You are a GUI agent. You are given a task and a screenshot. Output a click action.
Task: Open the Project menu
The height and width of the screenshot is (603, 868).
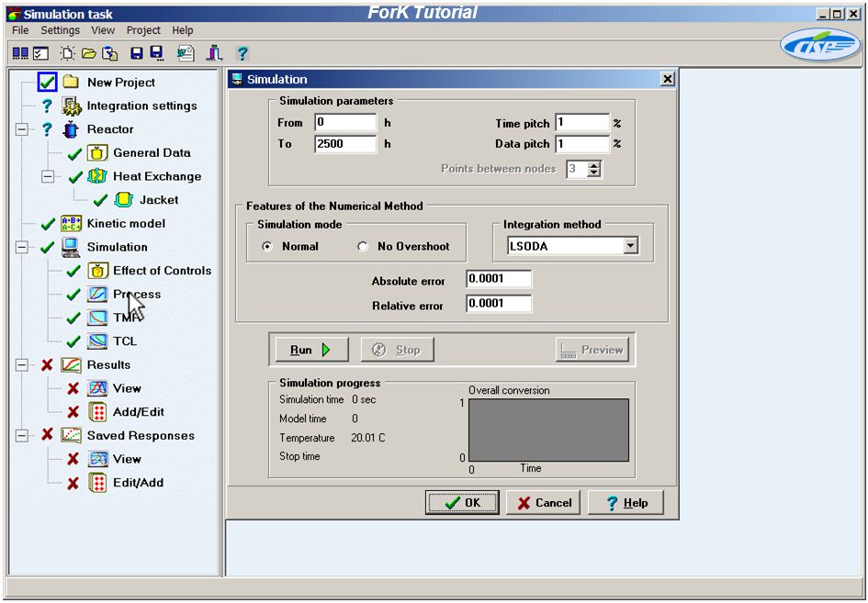[x=143, y=30]
